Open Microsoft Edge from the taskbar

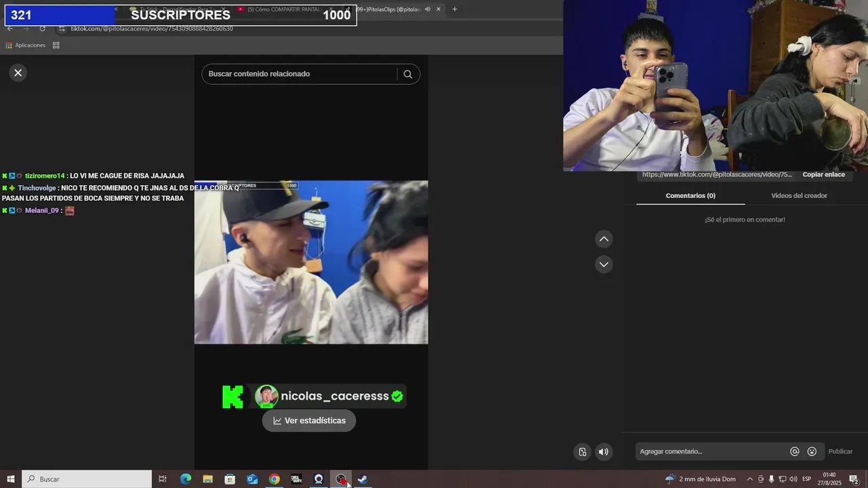point(185,479)
